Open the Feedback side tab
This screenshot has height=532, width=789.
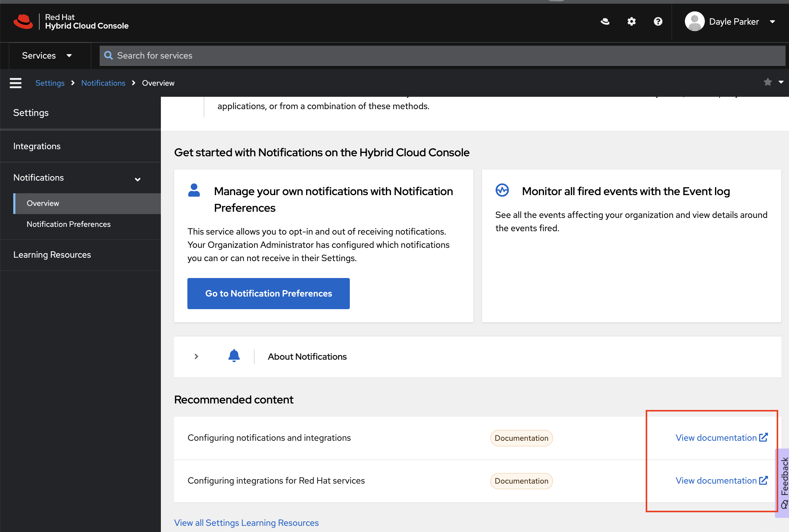783,482
